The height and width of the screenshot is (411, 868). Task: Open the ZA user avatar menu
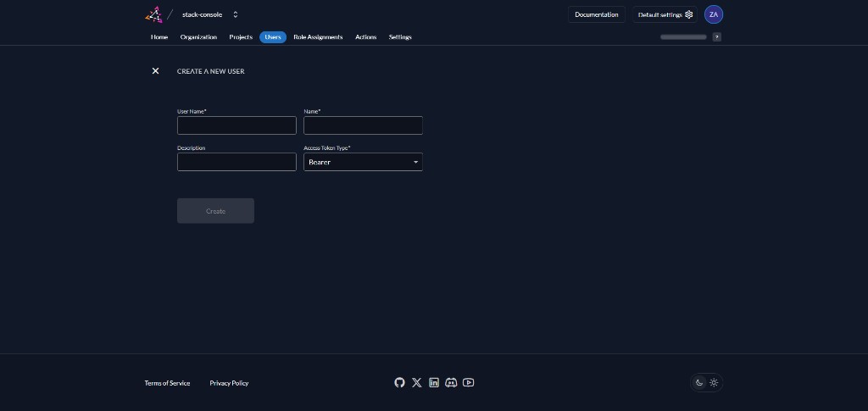[x=714, y=15]
